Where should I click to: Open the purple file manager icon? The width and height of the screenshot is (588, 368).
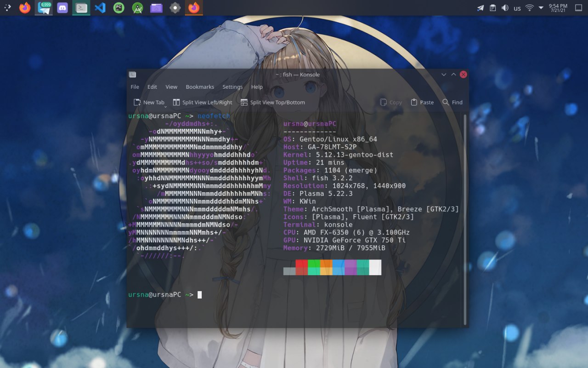(156, 8)
